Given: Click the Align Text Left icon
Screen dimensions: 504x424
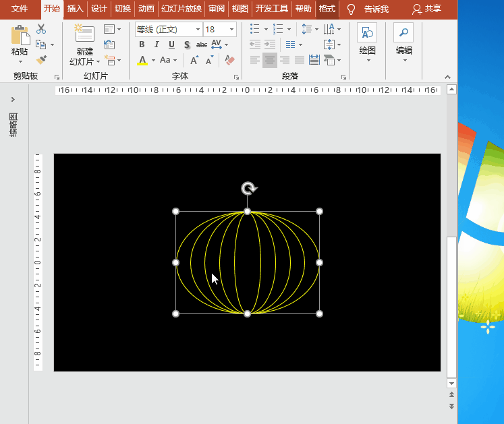Looking at the screenshot, I should click(x=255, y=60).
